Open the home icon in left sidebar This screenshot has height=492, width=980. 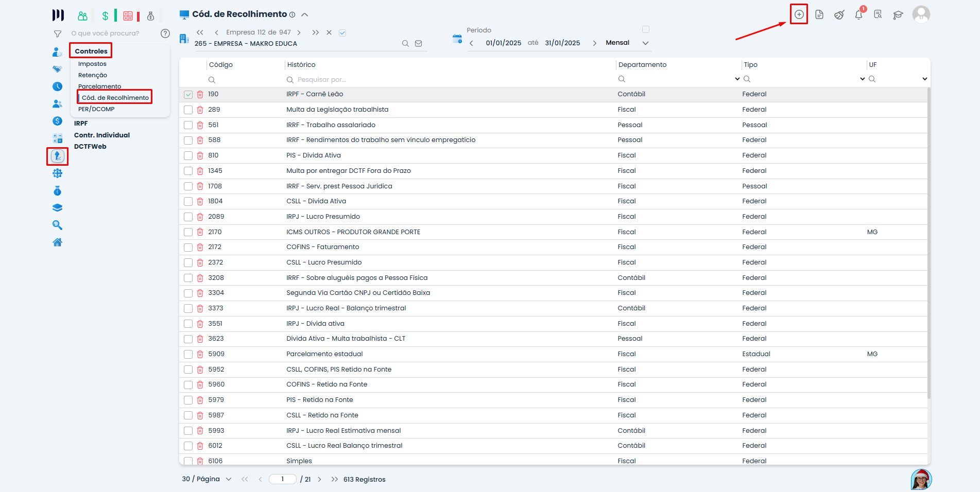click(57, 242)
